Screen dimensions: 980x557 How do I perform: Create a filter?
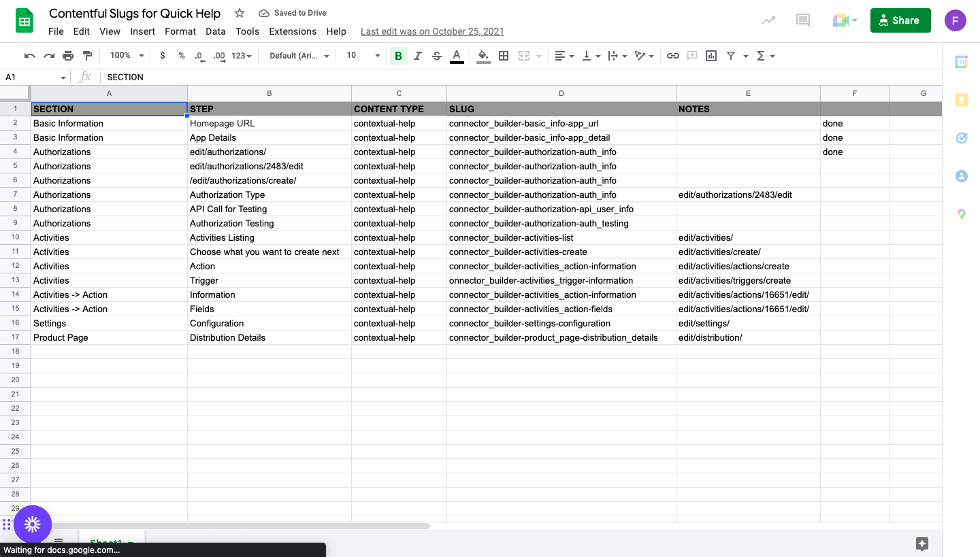[x=731, y=56]
